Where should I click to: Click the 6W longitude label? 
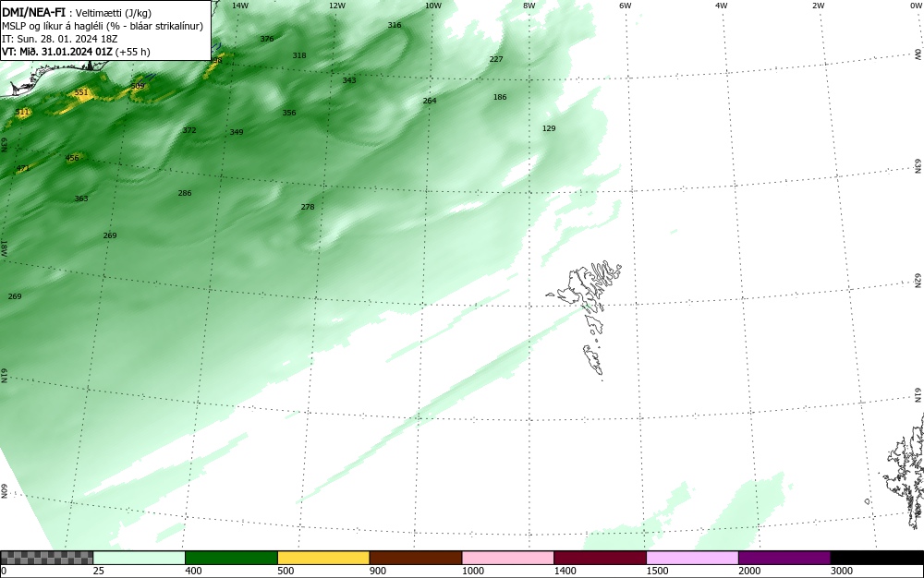tap(626, 6)
